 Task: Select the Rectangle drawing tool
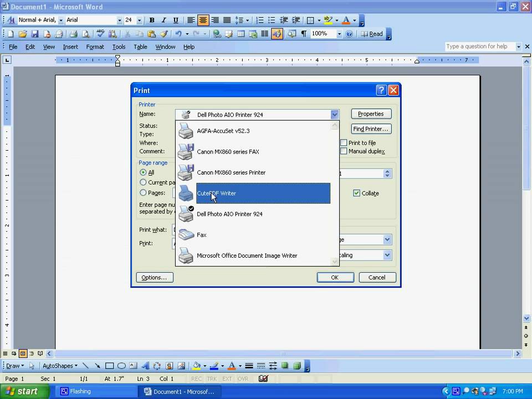(x=109, y=366)
